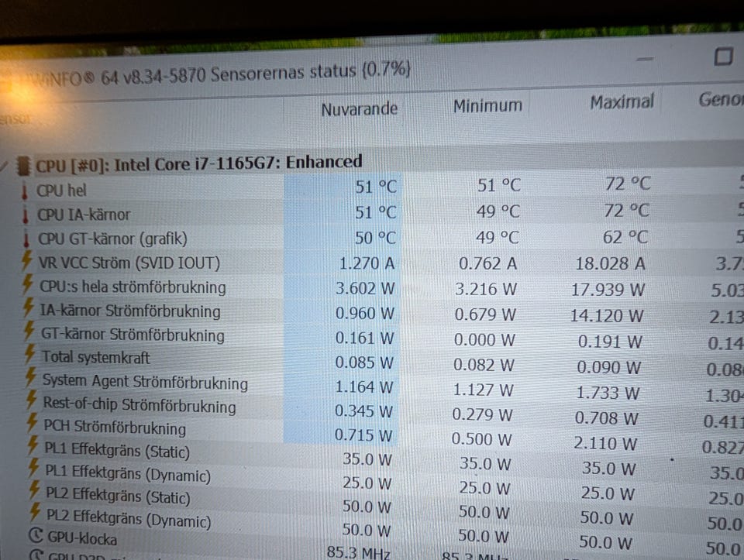The image size is (744, 560).
Task: Maximize the HWiNFO sensor window
Action: (723, 57)
